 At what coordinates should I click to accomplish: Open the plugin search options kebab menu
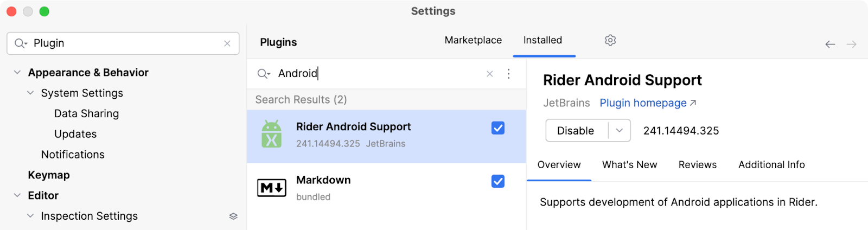tap(508, 74)
